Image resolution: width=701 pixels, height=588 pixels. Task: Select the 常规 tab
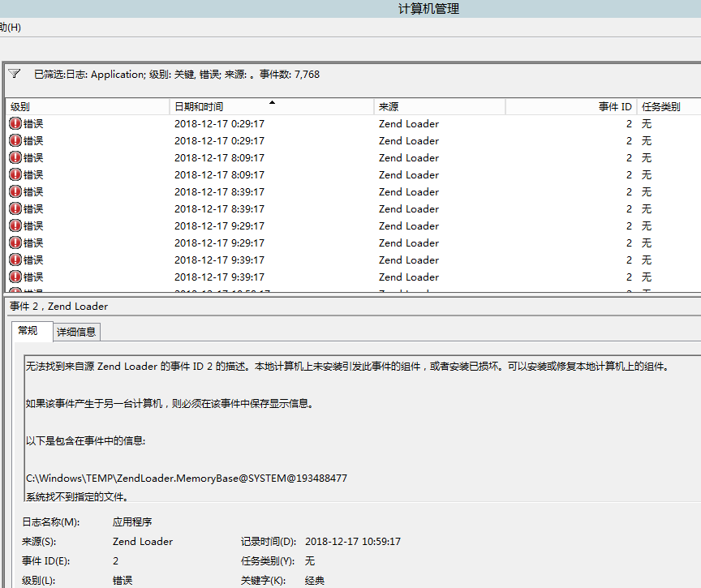pos(28,331)
